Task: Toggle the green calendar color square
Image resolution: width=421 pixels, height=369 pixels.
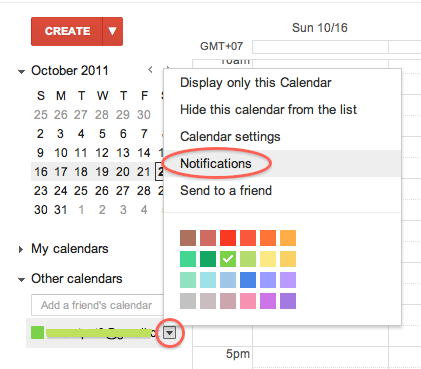Action: (x=37, y=332)
